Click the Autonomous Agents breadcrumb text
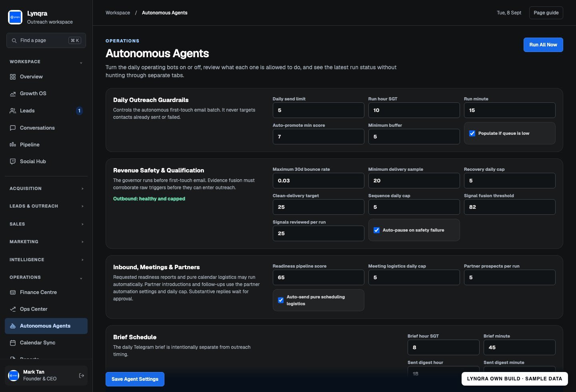Screen dimensions: 576x392 (164, 13)
